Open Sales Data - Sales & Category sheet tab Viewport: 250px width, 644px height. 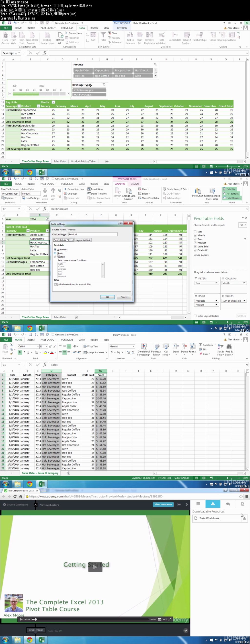[x=40, y=473]
